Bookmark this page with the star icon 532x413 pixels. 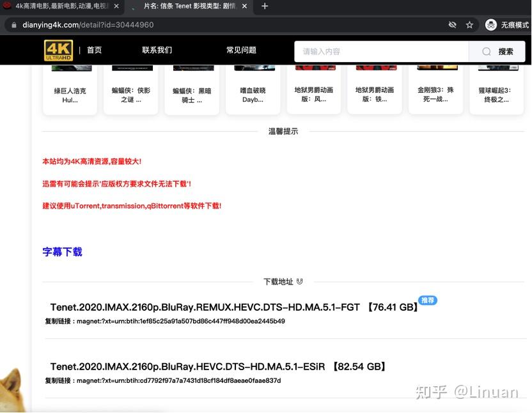[469, 25]
